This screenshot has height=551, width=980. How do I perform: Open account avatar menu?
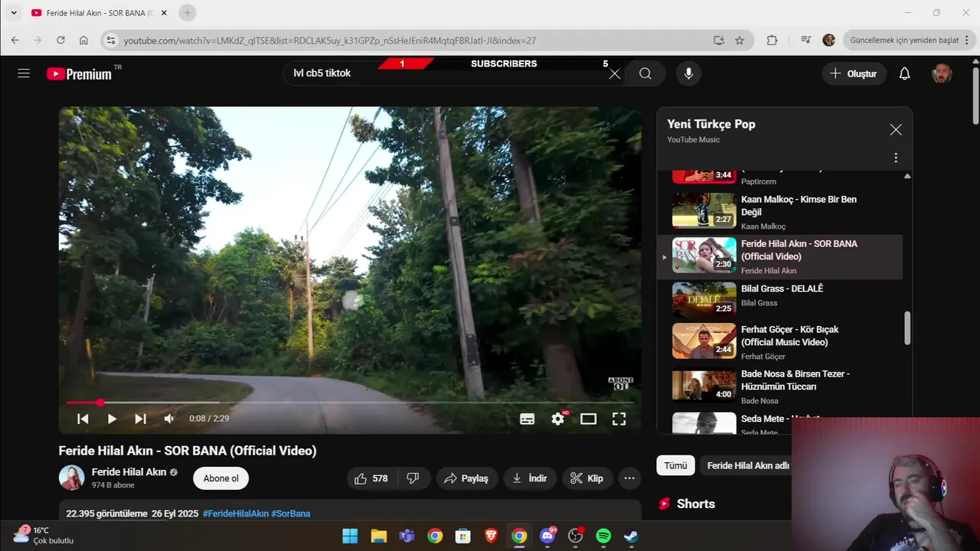(942, 73)
